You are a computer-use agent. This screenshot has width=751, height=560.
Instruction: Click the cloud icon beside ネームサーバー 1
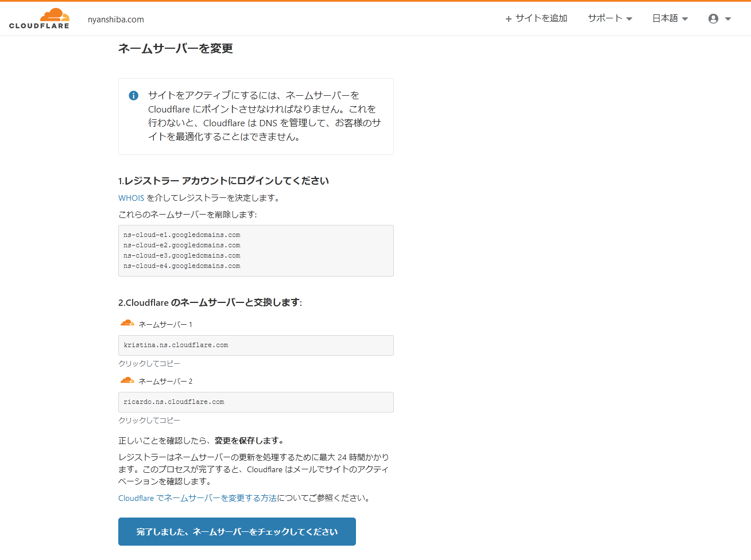coord(127,322)
